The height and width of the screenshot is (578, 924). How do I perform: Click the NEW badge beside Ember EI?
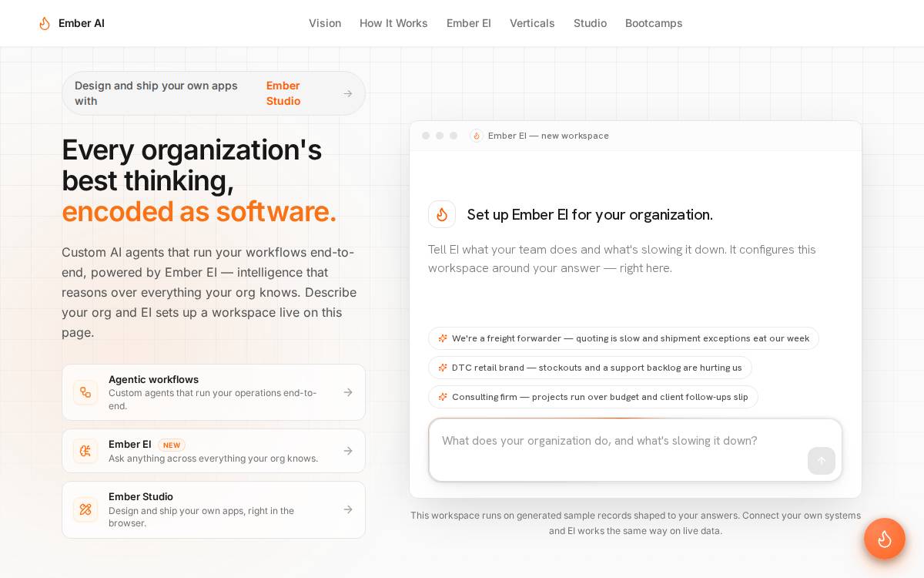(x=172, y=445)
